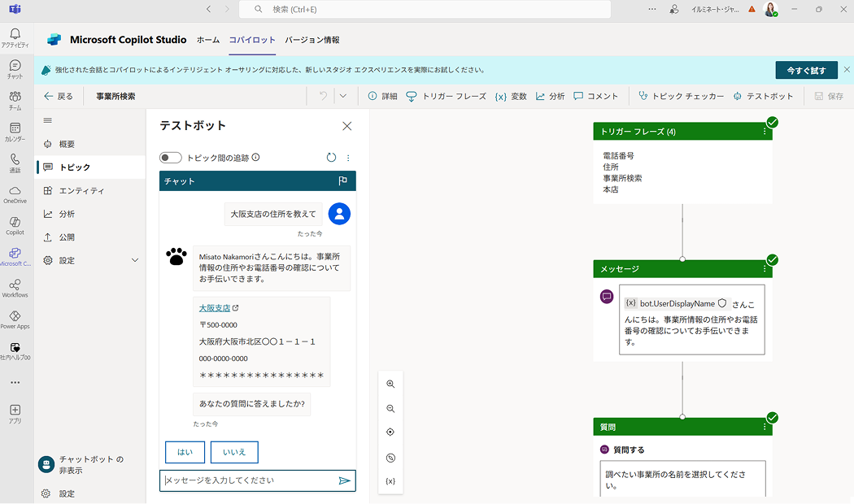
Task: Click the Teams 検索 search box
Action: (x=425, y=9)
